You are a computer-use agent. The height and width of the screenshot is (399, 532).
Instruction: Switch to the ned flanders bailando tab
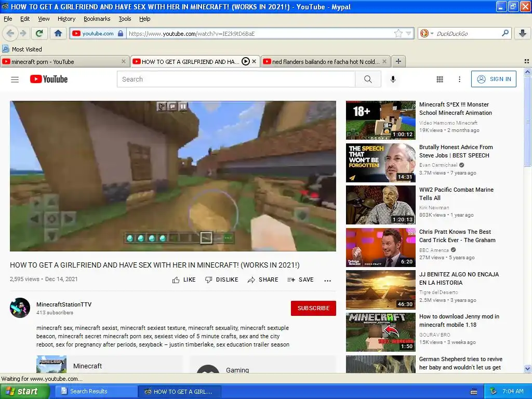(325, 61)
